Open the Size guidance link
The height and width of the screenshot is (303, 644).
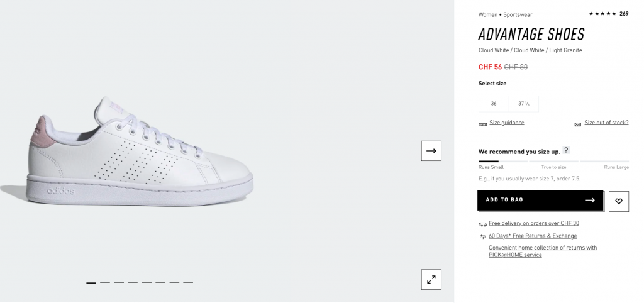(507, 123)
